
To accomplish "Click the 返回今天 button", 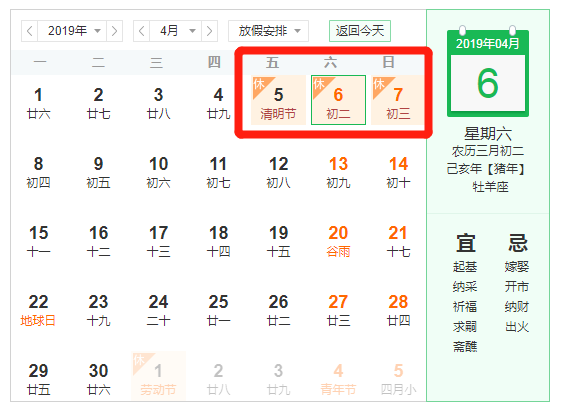I will [360, 31].
